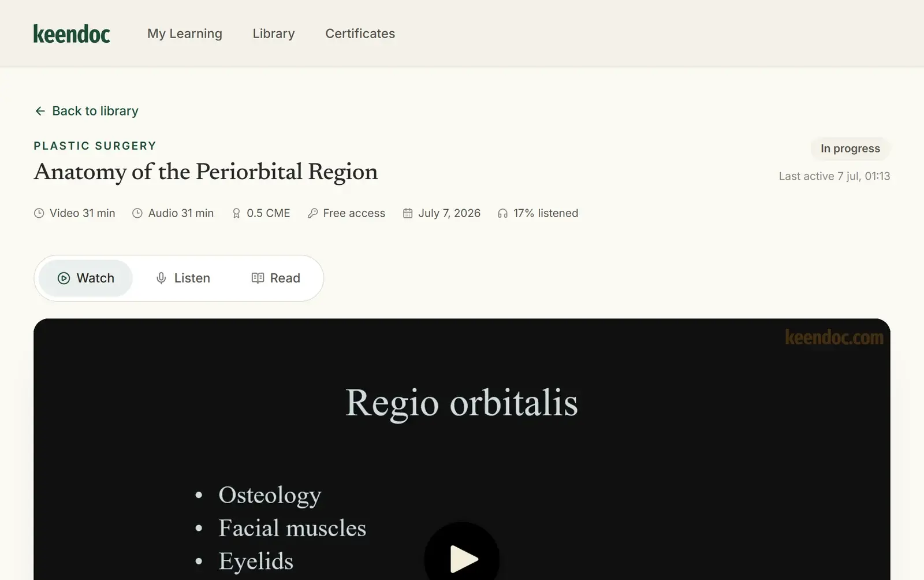
Task: Click the Back to library link
Action: click(x=87, y=111)
